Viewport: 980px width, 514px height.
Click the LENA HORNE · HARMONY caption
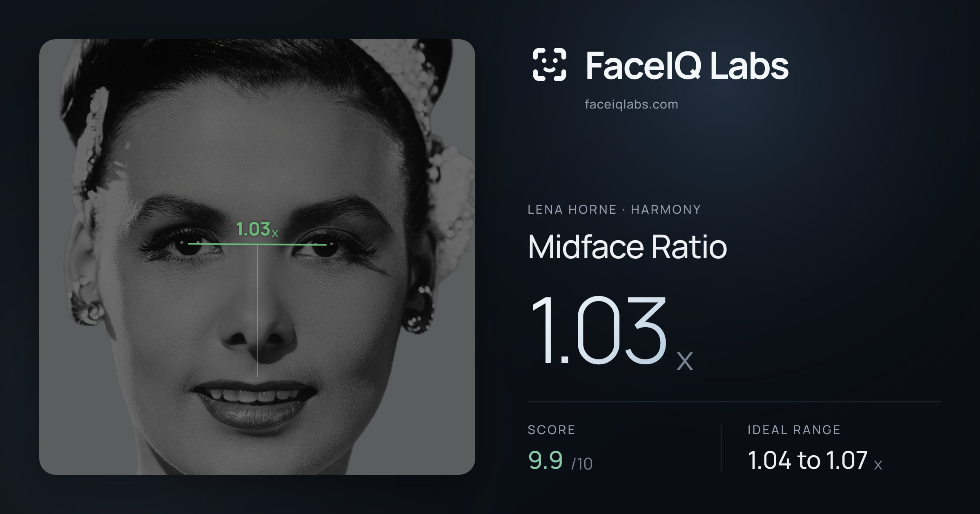pyautogui.click(x=614, y=210)
